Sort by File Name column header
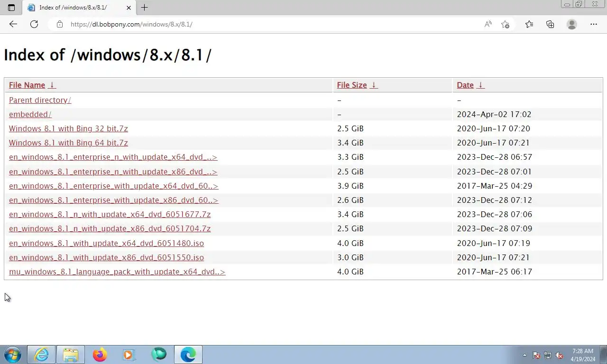 [27, 85]
